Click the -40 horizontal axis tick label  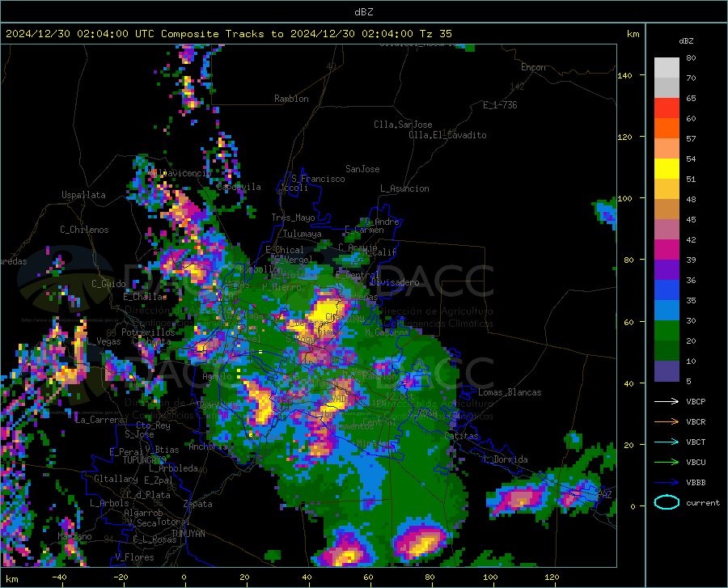click(59, 577)
